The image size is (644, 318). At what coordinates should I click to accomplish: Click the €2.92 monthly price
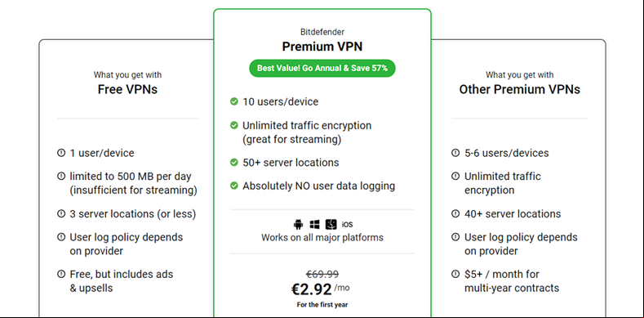(x=312, y=289)
